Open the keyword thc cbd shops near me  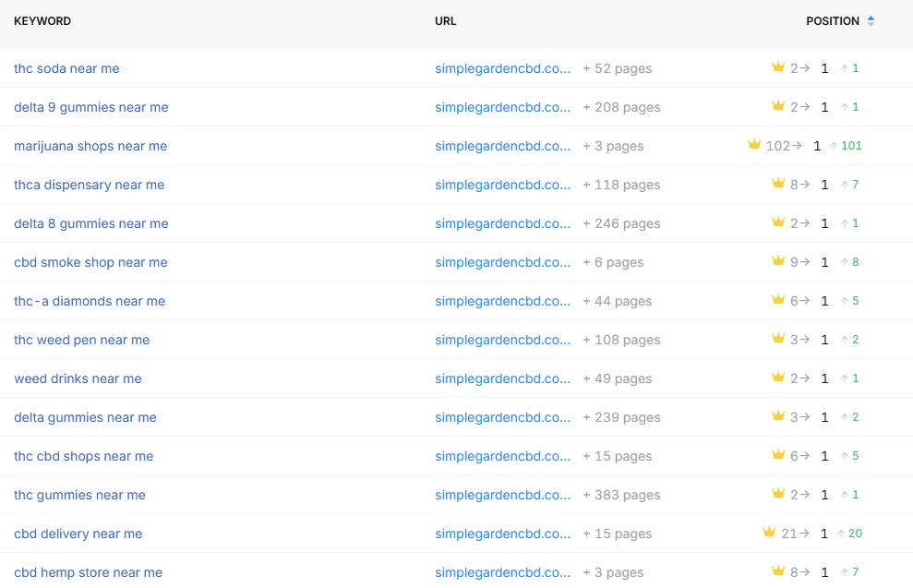pos(83,456)
